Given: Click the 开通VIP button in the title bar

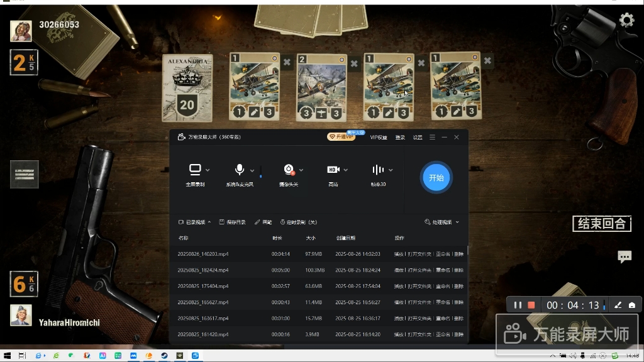Looking at the screenshot, I should point(341,136).
